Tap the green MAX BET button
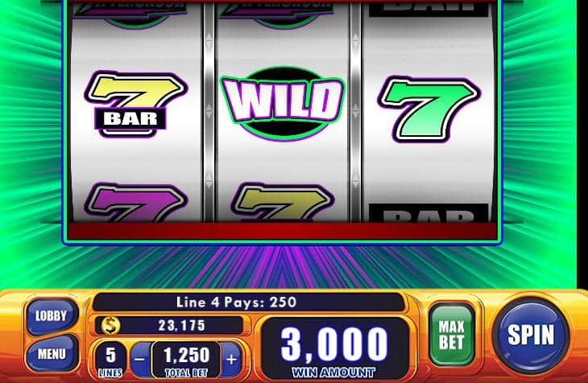 pos(452,335)
